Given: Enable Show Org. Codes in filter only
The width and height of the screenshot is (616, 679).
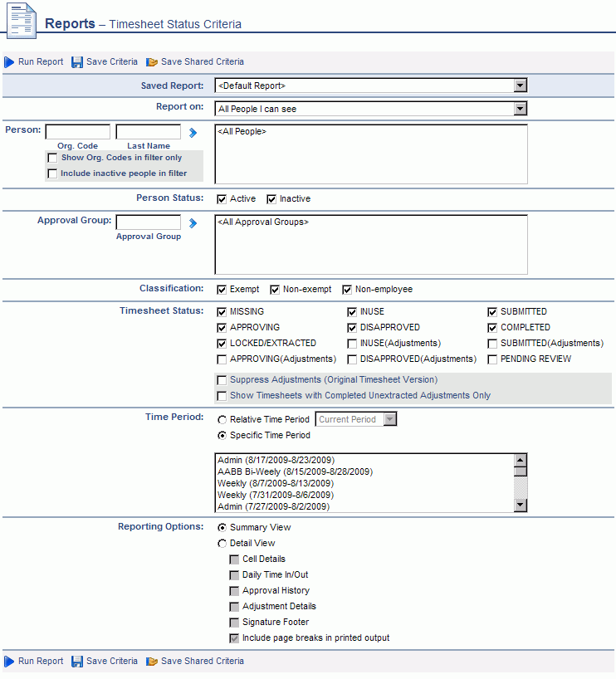Looking at the screenshot, I should pyautogui.click(x=52, y=158).
